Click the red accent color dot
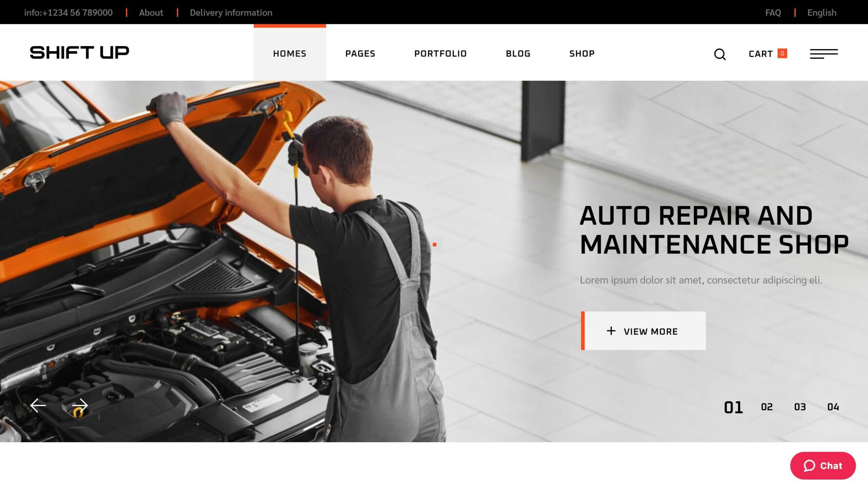Screen dimensions: 868x488 (435, 244)
